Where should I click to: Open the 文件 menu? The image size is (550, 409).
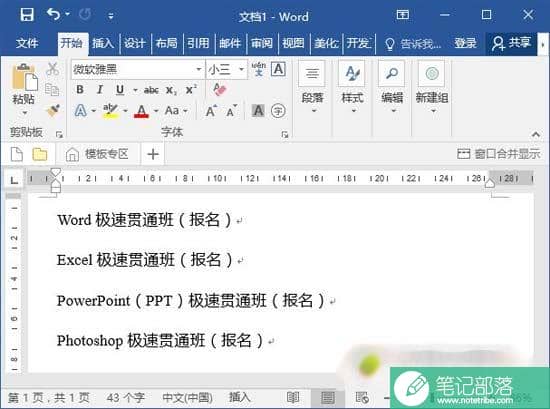[27, 43]
